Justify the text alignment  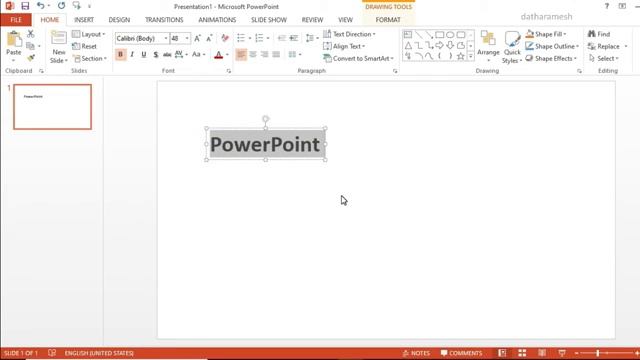pos(276,55)
